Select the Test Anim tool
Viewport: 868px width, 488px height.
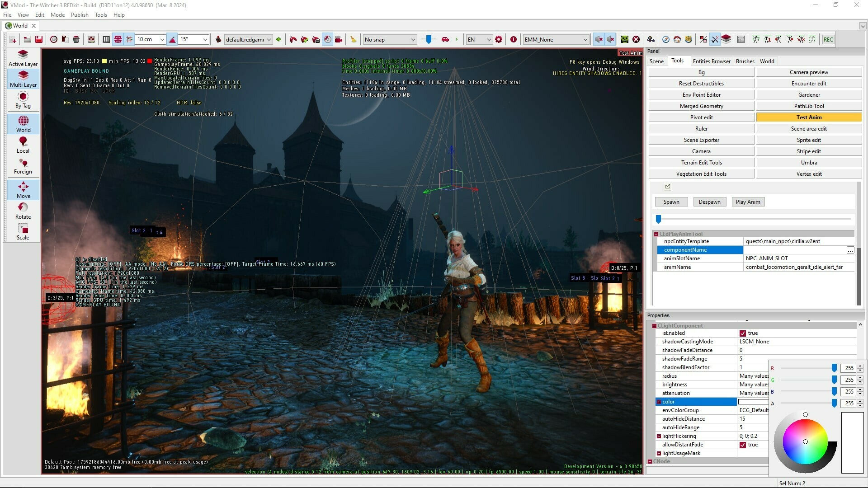coord(808,117)
